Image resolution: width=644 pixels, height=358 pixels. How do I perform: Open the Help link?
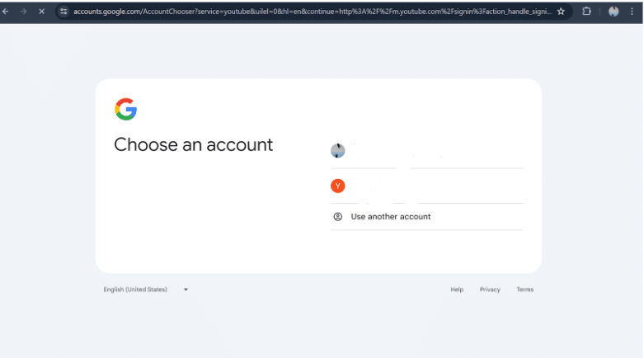(457, 290)
